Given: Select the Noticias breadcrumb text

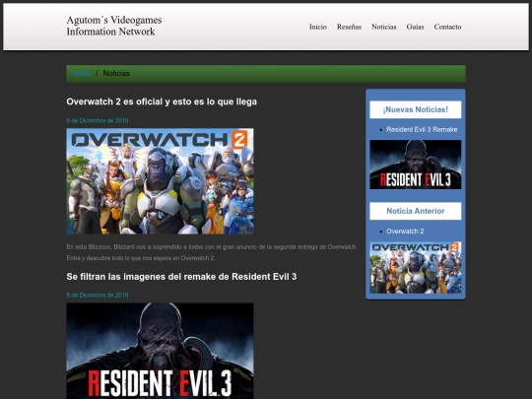Looking at the screenshot, I should (x=116, y=74).
